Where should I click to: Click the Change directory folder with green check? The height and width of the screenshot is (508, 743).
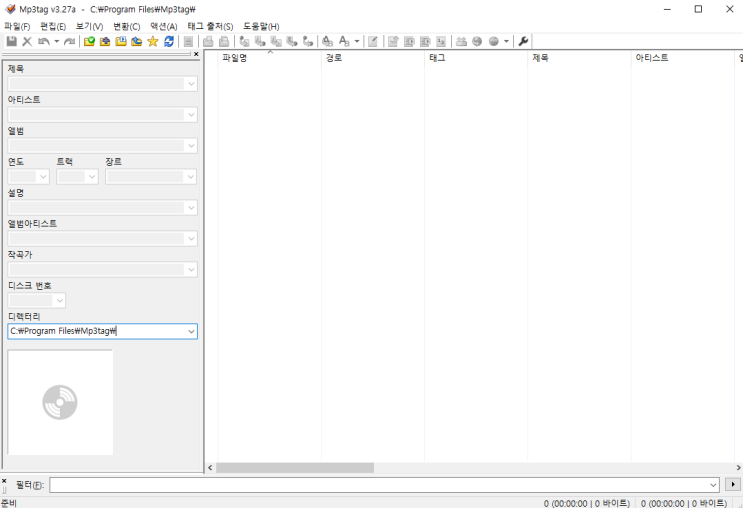coord(89,41)
